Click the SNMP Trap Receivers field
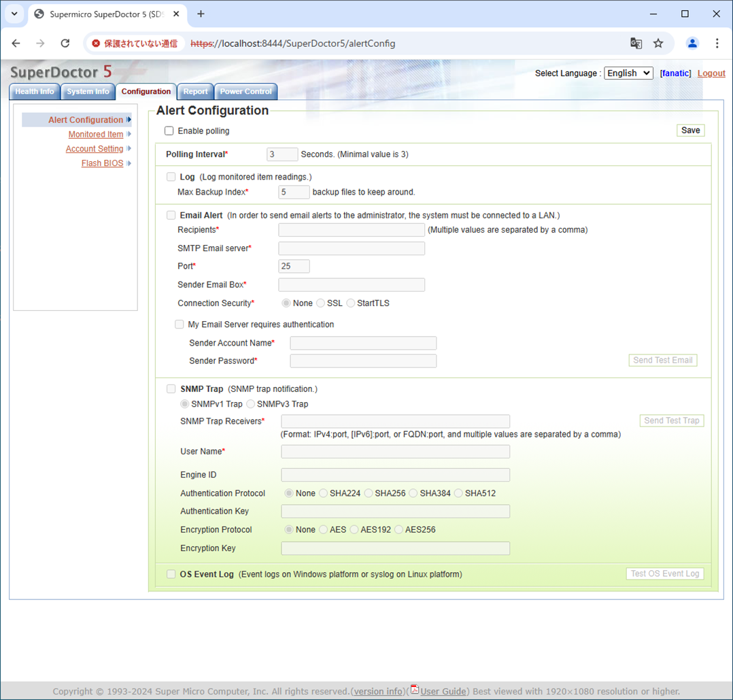Screen dimensions: 733x700 396,421
